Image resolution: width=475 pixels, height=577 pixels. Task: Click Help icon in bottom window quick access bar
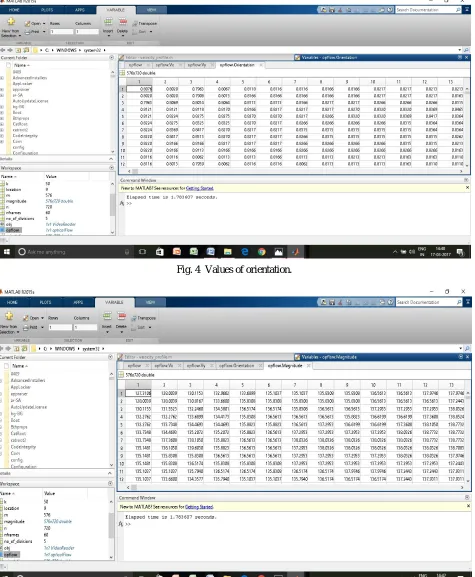(390, 302)
